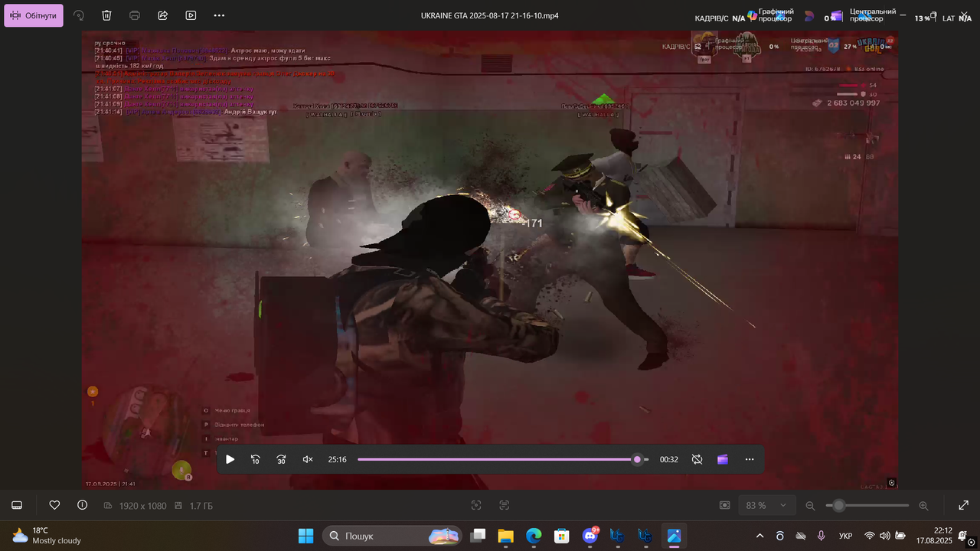The width and height of the screenshot is (980, 551).
Task: Expand the hidden system tray icons chevron
Action: [759, 536]
